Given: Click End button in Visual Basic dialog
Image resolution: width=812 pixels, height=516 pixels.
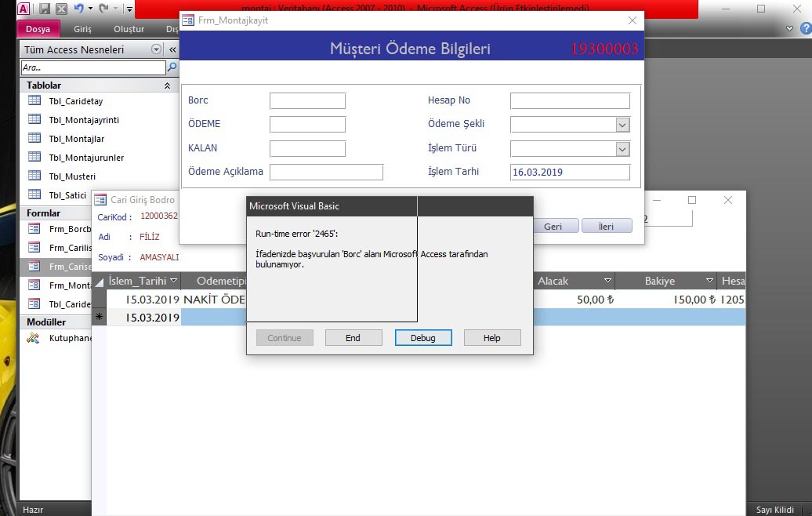Looking at the screenshot, I should (353, 338).
